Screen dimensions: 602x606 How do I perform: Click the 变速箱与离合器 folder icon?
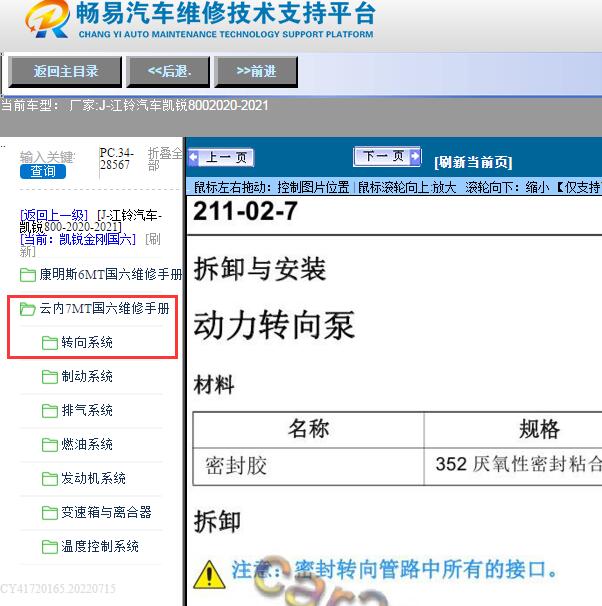49,513
